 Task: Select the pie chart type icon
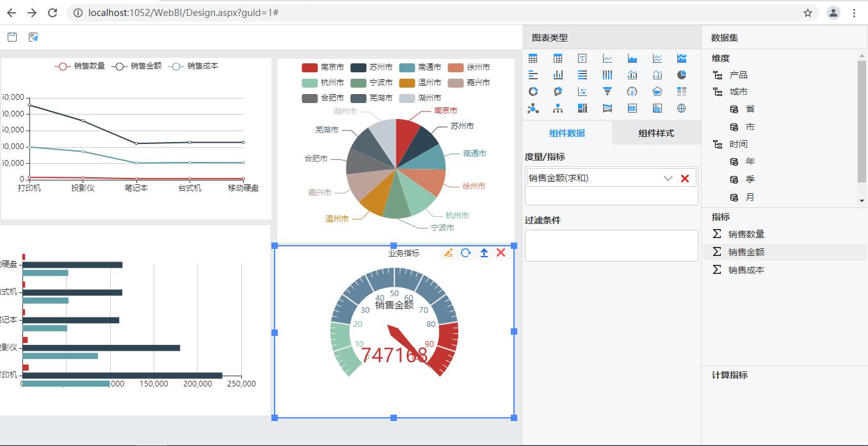tap(682, 75)
